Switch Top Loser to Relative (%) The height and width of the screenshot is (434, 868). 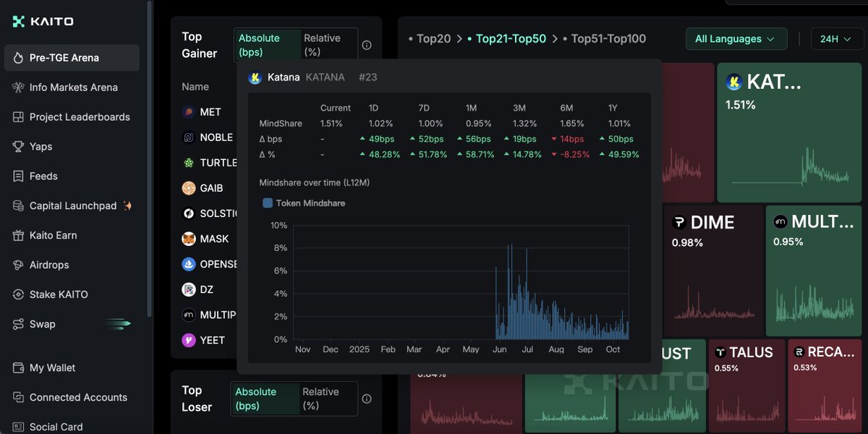click(x=328, y=399)
